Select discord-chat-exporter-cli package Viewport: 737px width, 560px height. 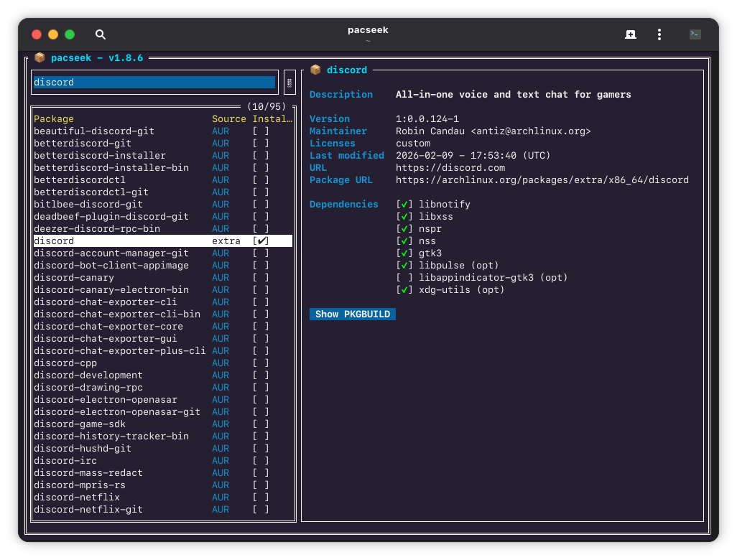162,302
